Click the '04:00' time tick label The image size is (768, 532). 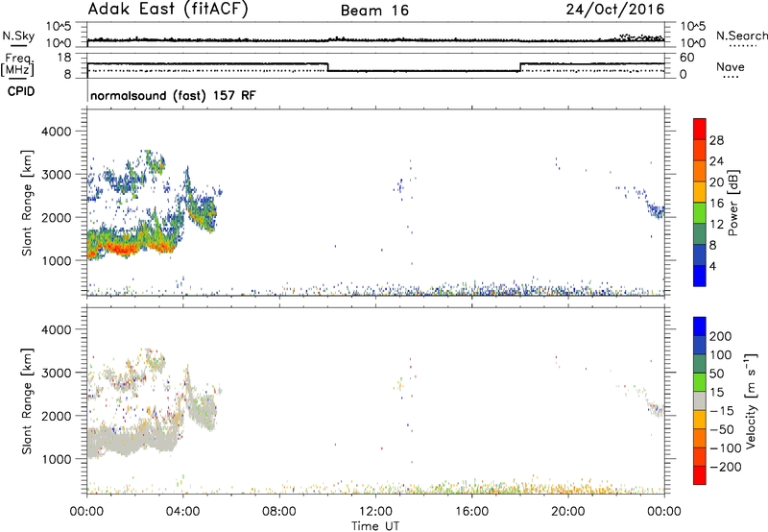[x=182, y=512]
